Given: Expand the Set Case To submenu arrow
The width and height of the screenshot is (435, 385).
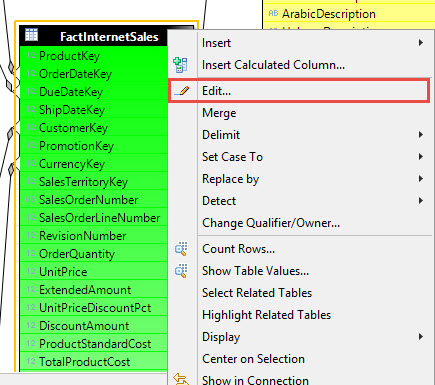Looking at the screenshot, I should [421, 157].
